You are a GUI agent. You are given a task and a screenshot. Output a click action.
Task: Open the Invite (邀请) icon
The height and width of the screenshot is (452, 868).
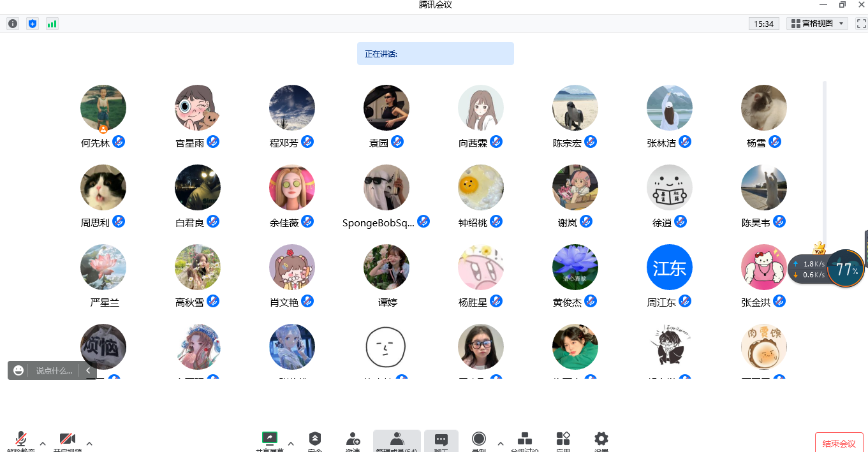click(x=353, y=439)
